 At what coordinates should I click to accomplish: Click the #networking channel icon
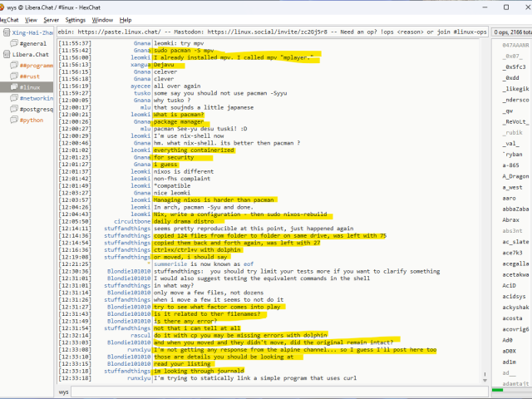point(14,98)
